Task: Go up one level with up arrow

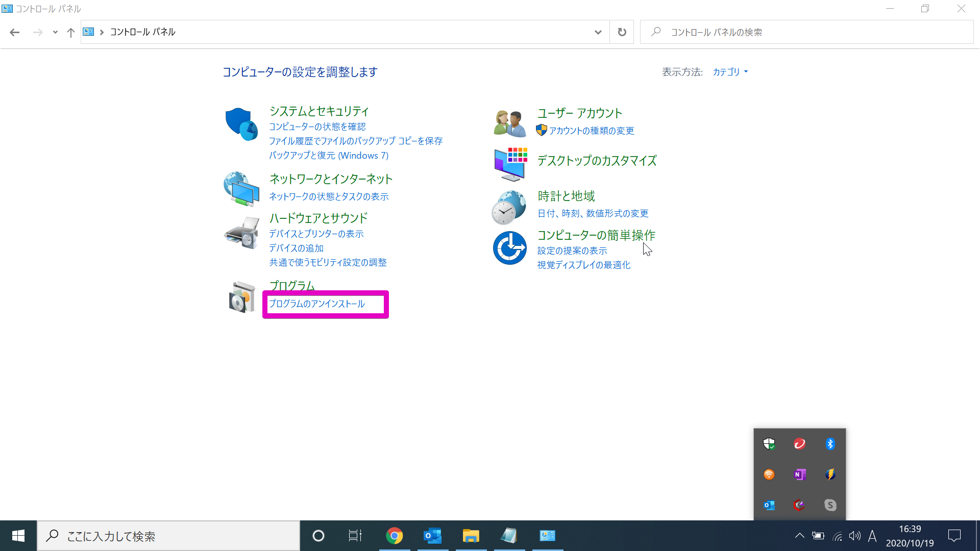Action: (x=70, y=32)
